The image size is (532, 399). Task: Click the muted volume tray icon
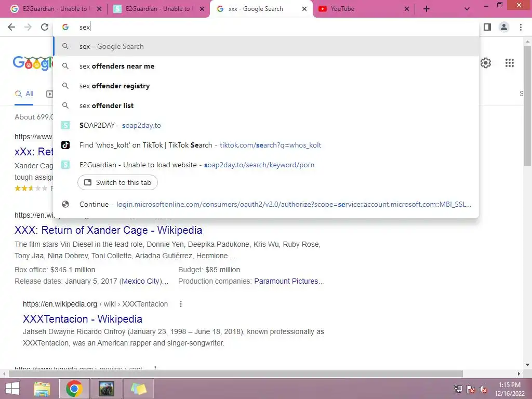tap(483, 389)
